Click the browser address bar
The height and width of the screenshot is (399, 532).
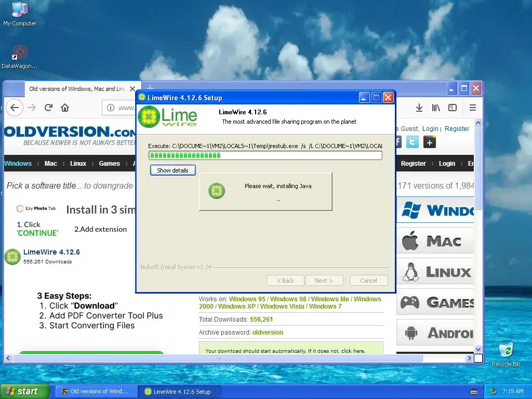(119, 108)
